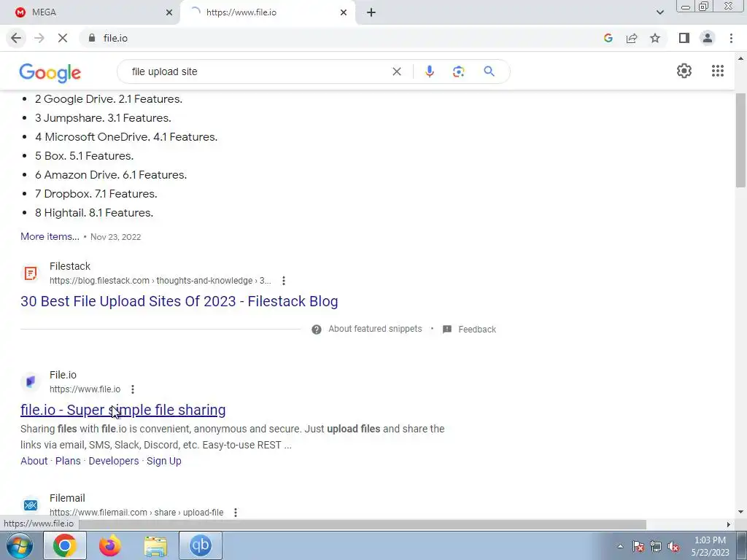The width and height of the screenshot is (747, 560).
Task: Open the Plans sitelink
Action: pos(68,461)
